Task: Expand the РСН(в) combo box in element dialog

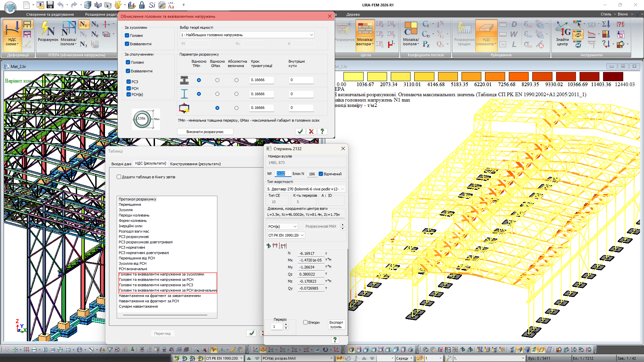Action: 295,227
